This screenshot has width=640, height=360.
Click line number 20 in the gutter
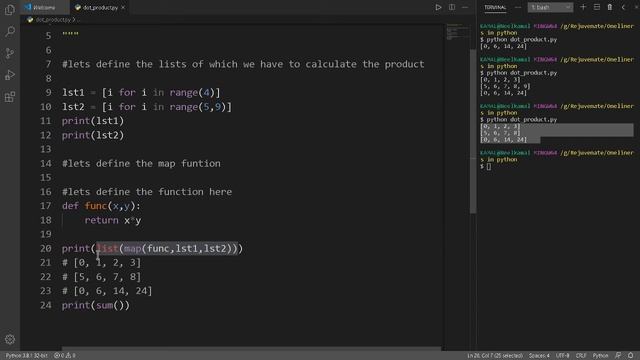point(46,249)
